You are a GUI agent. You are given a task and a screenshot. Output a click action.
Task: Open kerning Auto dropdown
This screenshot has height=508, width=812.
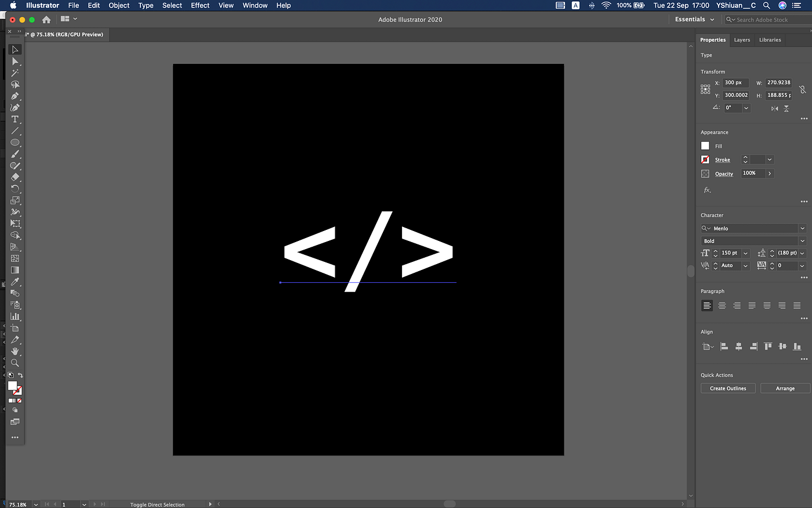coord(746,266)
